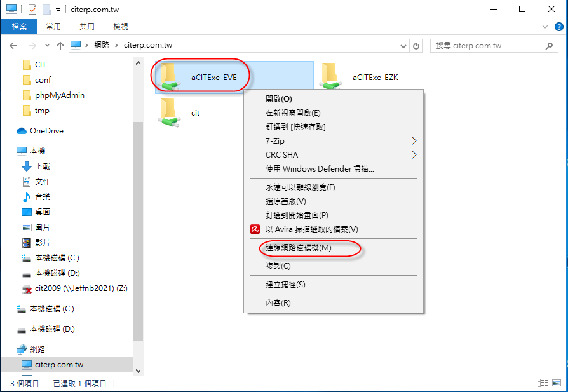Click the navigation pane scroll down arrow
Viewport: 568px width, 392px height.
pyautogui.click(x=138, y=371)
